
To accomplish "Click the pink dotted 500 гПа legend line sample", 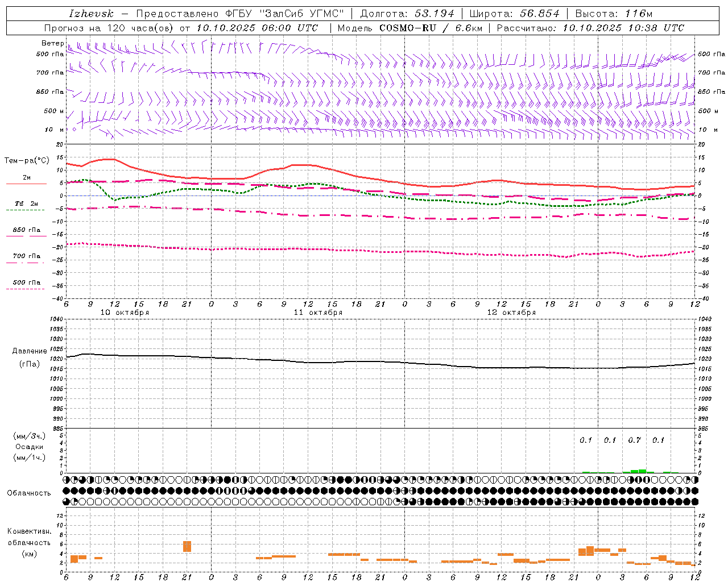I will click(25, 289).
